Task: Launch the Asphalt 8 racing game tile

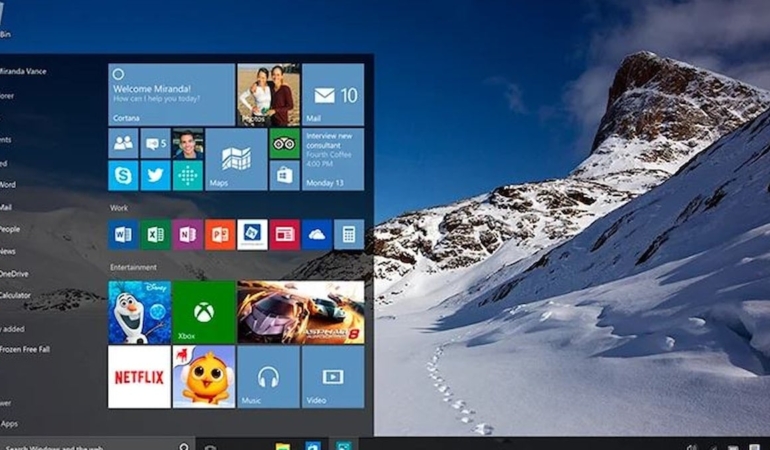Action: point(301,312)
